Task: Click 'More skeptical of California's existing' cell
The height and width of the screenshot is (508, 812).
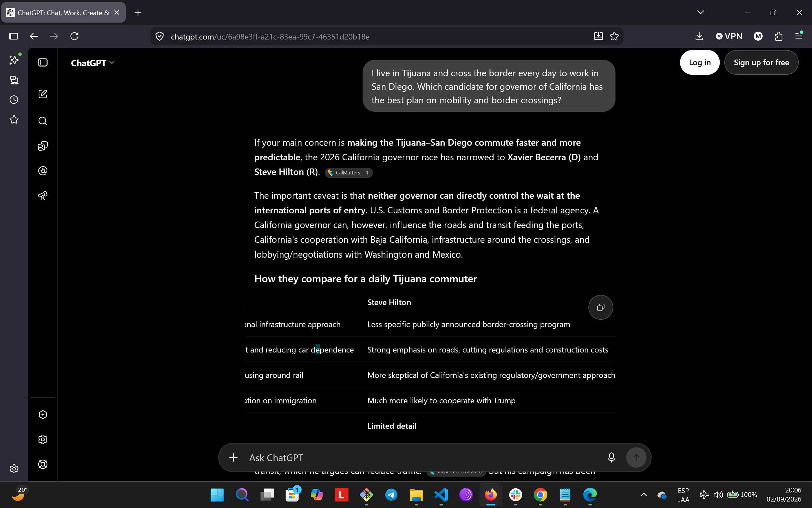Action: (491, 375)
